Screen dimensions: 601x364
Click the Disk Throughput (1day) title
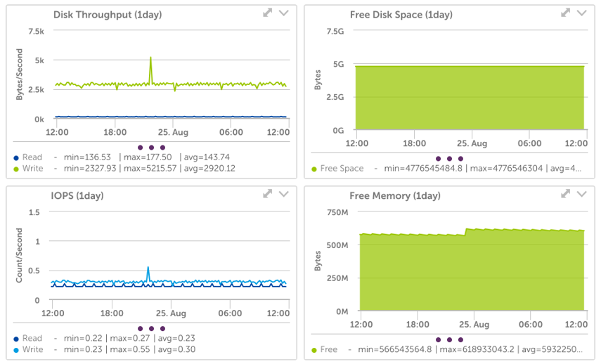tap(108, 15)
